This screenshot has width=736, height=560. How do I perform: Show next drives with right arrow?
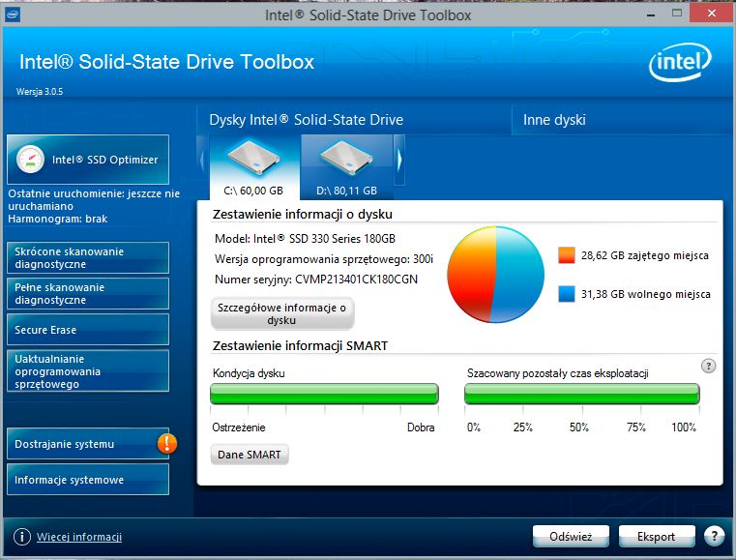(399, 160)
